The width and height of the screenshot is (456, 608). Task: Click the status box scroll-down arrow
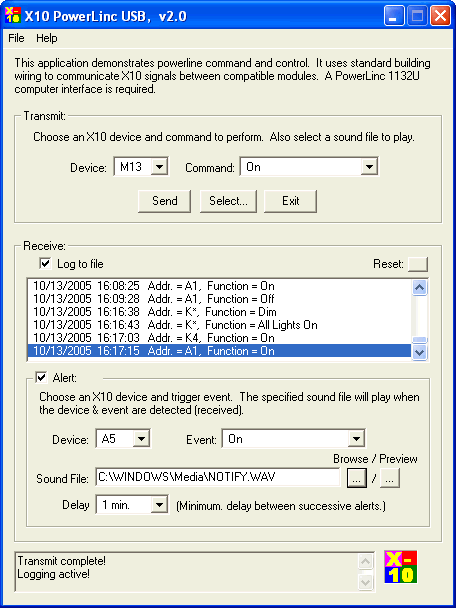366,582
